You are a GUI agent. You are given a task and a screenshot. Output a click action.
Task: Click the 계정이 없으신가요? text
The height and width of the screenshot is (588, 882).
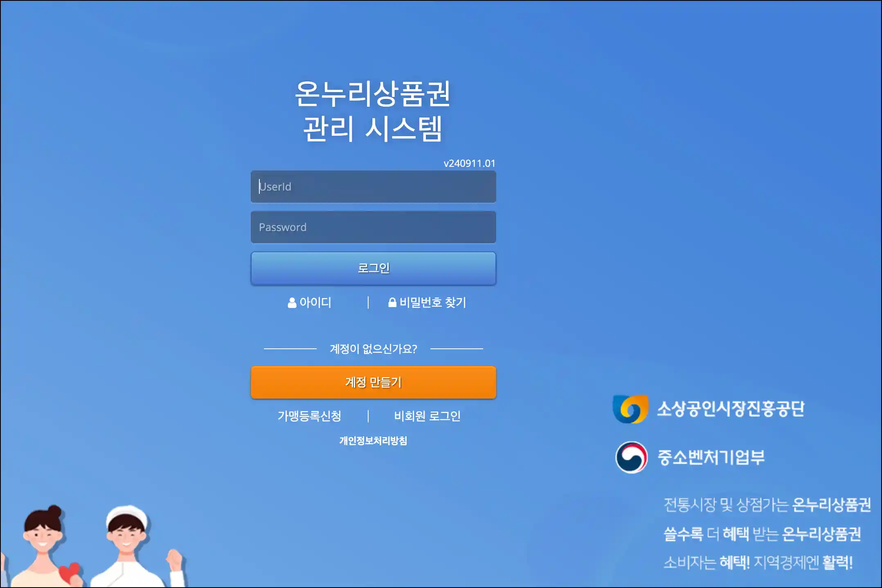(x=373, y=349)
